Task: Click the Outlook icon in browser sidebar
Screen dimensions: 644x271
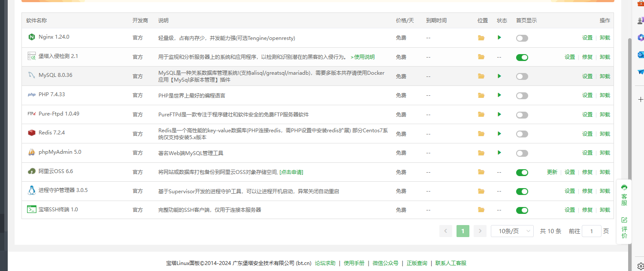Action: click(x=641, y=55)
